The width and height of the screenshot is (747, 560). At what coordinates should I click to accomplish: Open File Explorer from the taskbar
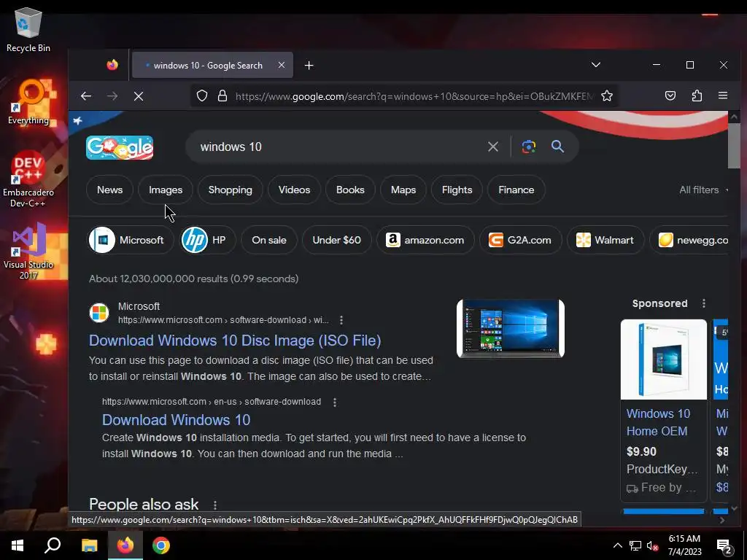(89, 545)
